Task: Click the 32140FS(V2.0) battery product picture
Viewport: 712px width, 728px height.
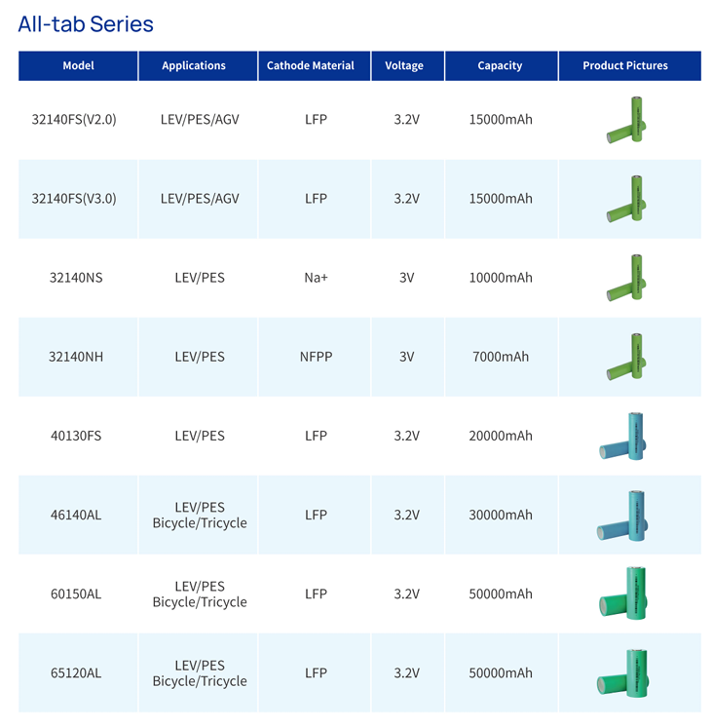Action: [x=626, y=120]
